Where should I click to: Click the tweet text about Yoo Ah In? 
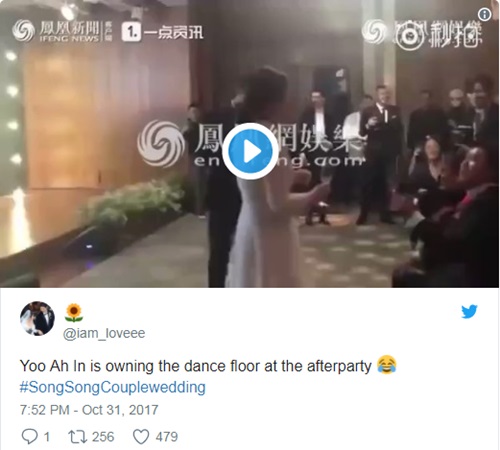click(x=196, y=366)
